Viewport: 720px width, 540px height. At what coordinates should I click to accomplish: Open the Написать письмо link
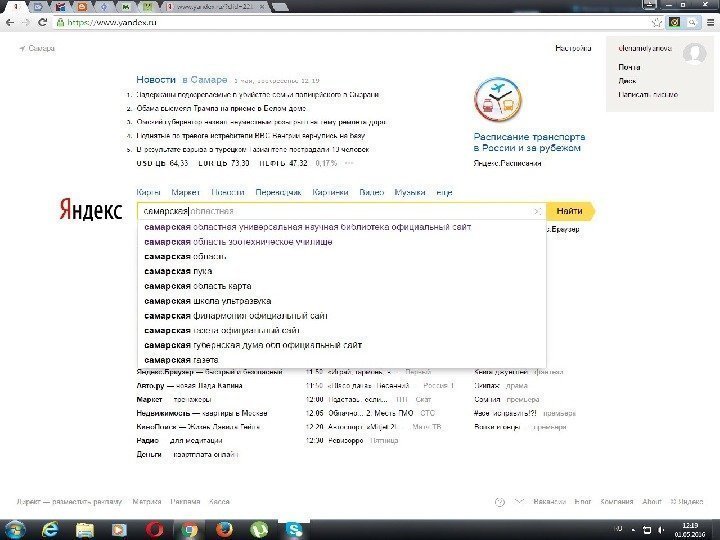click(x=648, y=95)
